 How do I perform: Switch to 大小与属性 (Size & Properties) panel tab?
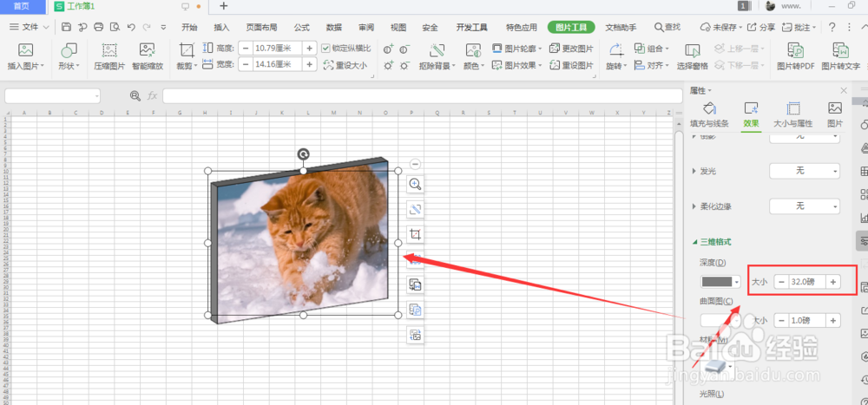(792, 115)
